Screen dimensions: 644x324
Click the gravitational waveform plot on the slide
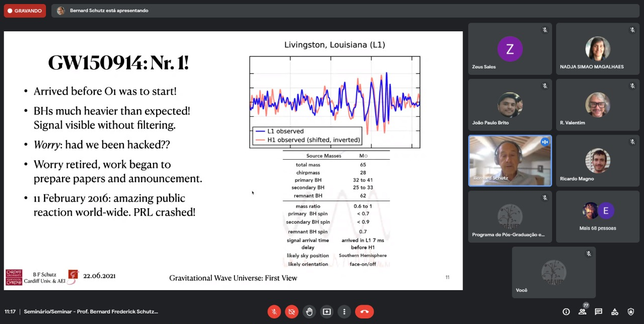point(335,102)
